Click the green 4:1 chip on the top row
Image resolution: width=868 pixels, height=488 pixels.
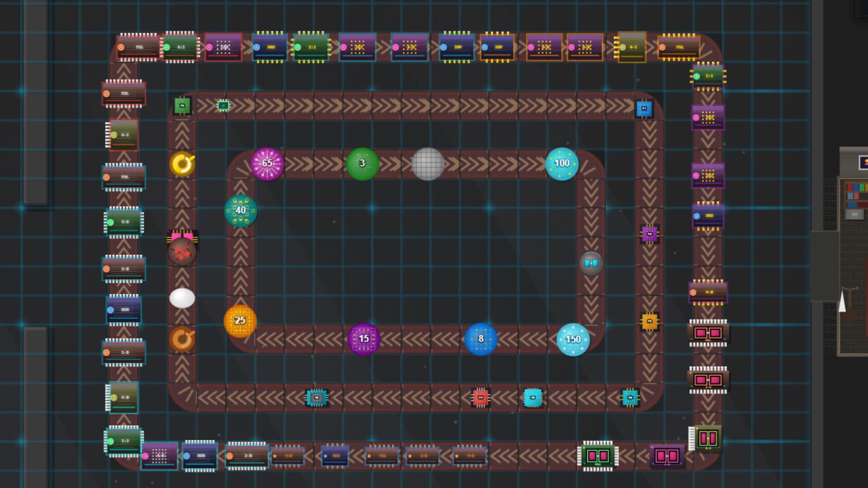pyautogui.click(x=180, y=47)
